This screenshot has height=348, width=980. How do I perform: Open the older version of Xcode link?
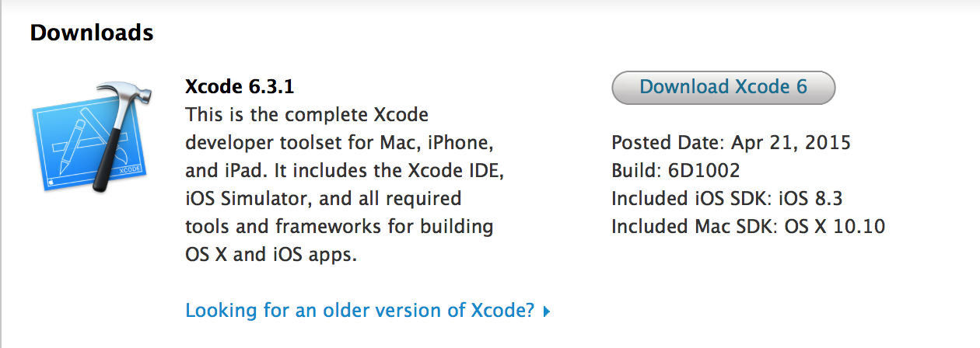pyautogui.click(x=359, y=311)
